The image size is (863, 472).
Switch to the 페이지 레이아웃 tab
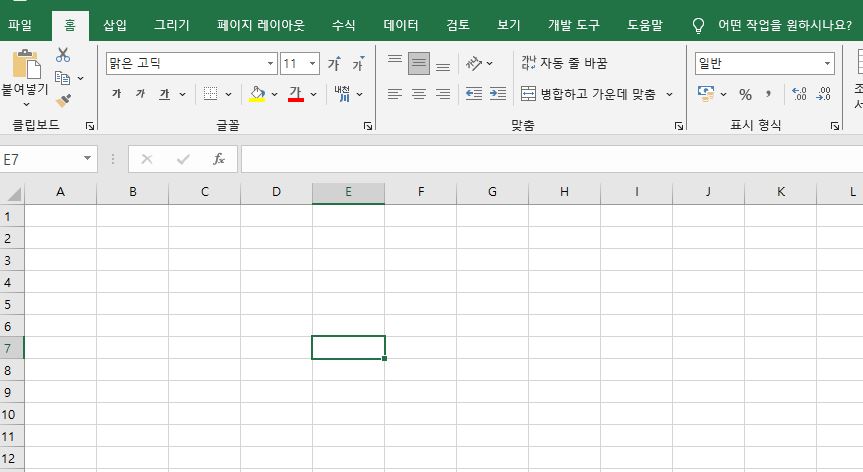point(260,25)
